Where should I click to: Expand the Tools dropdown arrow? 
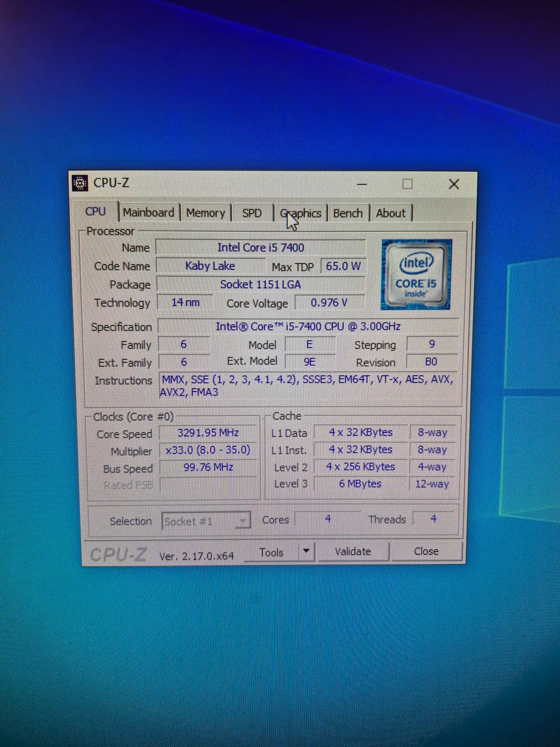pos(306,551)
